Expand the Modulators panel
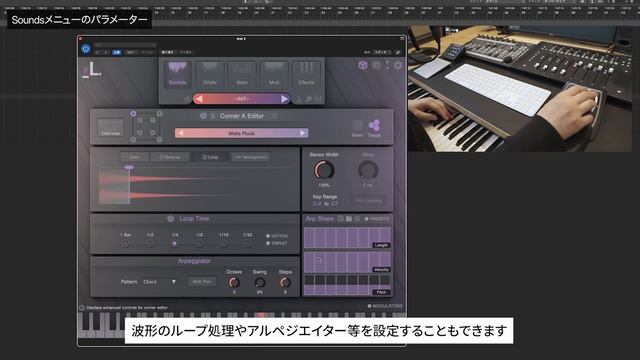640x360 pixels. (x=385, y=306)
